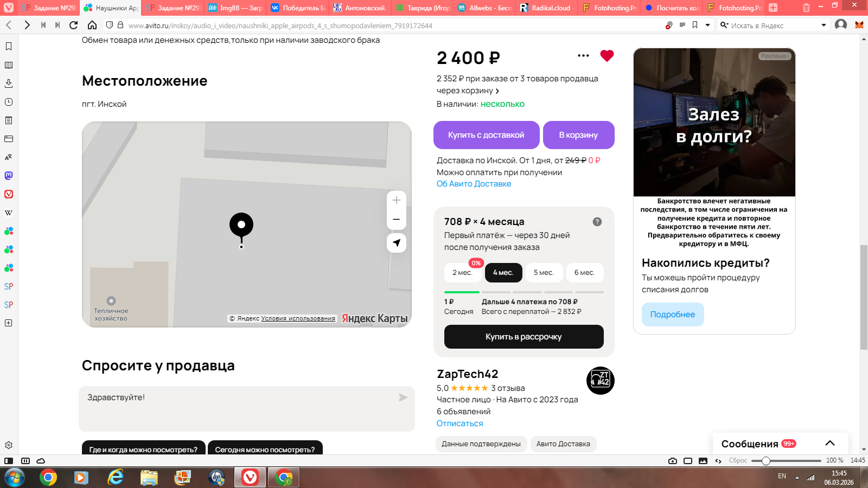Screen dimensions: 868x488
Task: Unsubscribe via the Отписаться link
Action: coord(460,423)
